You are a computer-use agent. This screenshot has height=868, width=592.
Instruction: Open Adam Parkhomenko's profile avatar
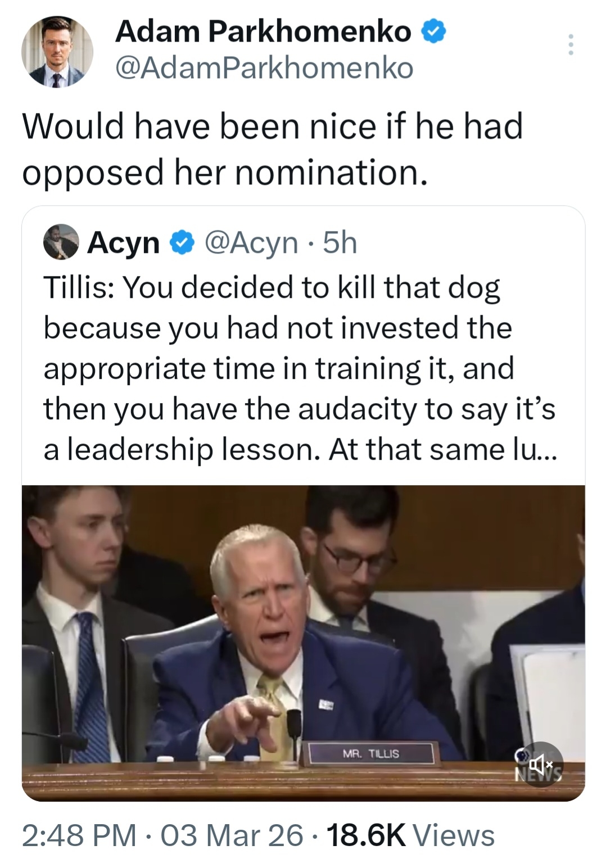tap(56, 52)
